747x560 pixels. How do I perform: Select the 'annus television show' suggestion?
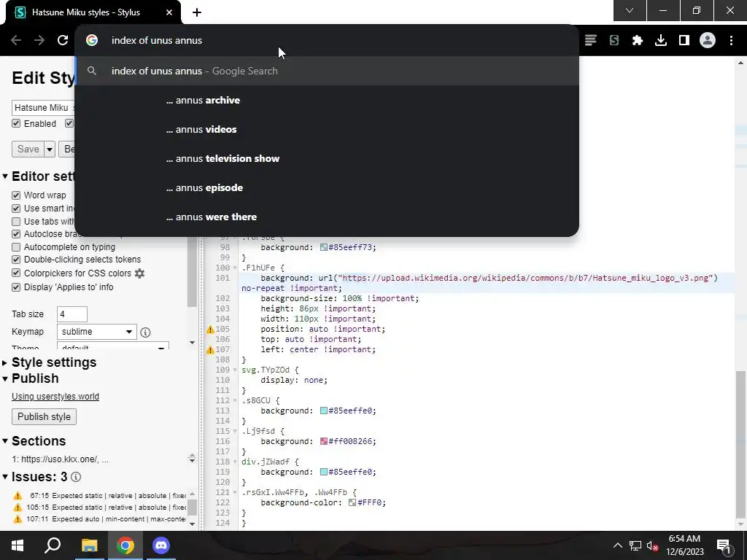click(327, 158)
